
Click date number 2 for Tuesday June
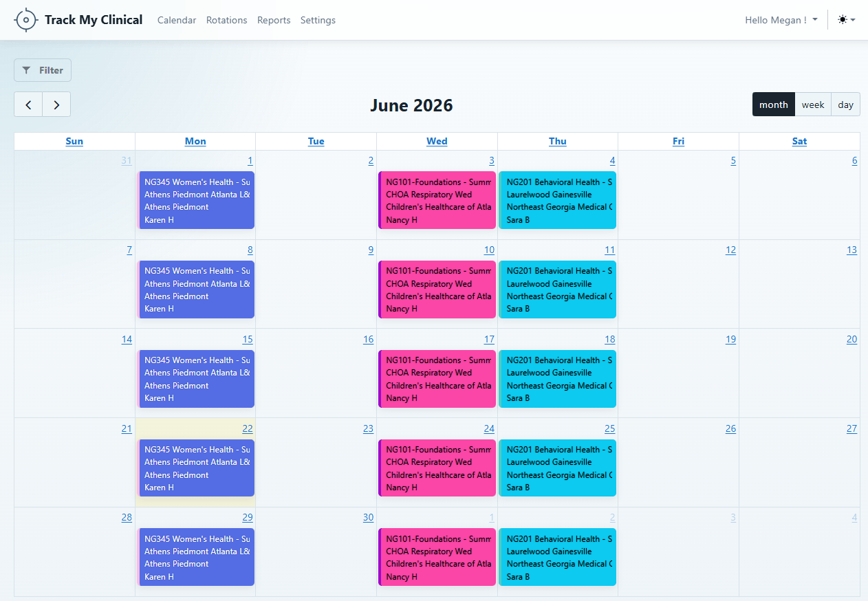coord(371,161)
